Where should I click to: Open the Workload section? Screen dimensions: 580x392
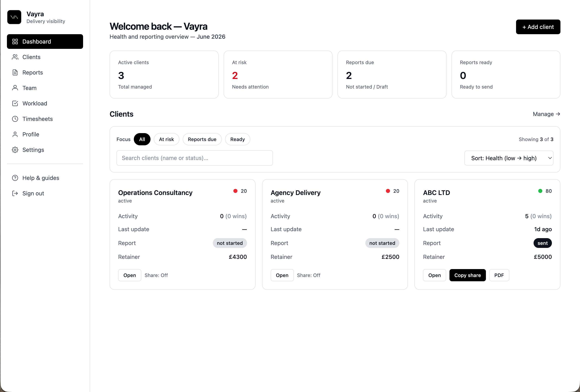(45, 103)
